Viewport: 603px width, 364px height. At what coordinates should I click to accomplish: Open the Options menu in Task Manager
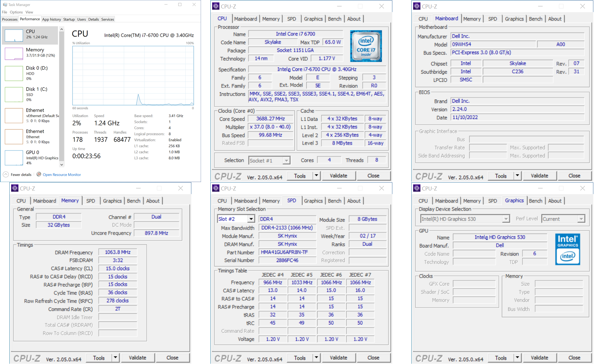pyautogui.click(x=16, y=12)
